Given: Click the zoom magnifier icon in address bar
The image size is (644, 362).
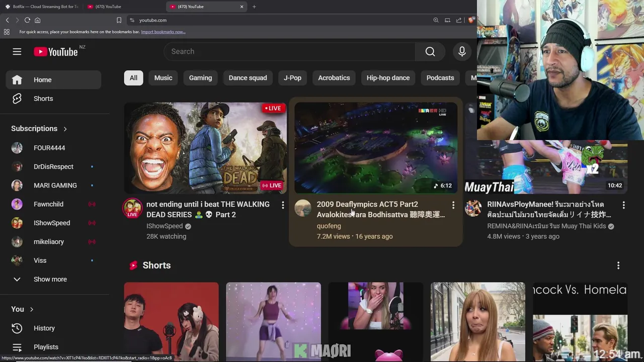Looking at the screenshot, I should pyautogui.click(x=436, y=20).
